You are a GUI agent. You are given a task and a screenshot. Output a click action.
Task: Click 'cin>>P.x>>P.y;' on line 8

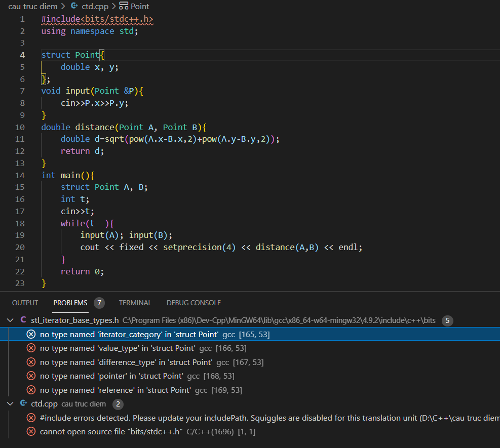click(94, 103)
